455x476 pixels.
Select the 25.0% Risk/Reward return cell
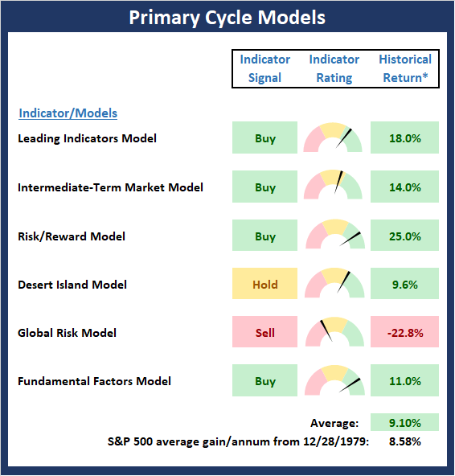404,236
